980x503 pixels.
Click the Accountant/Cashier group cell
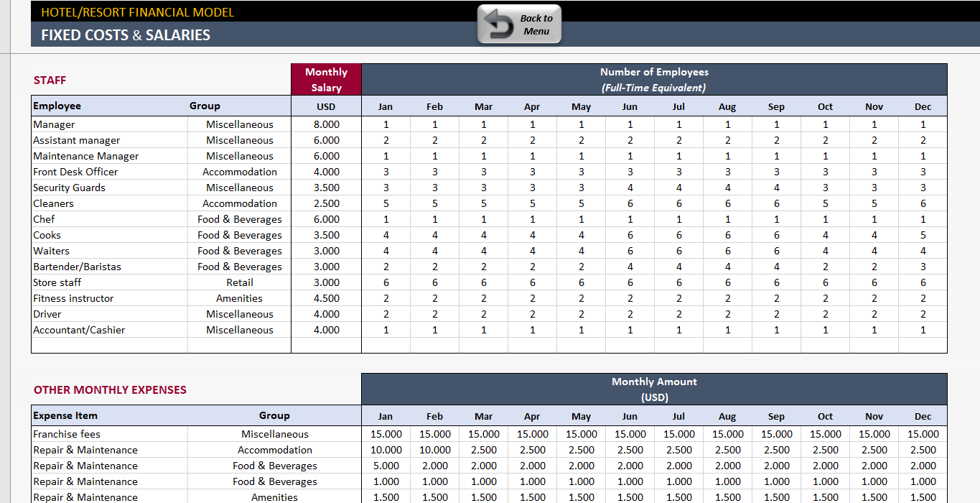click(240, 330)
